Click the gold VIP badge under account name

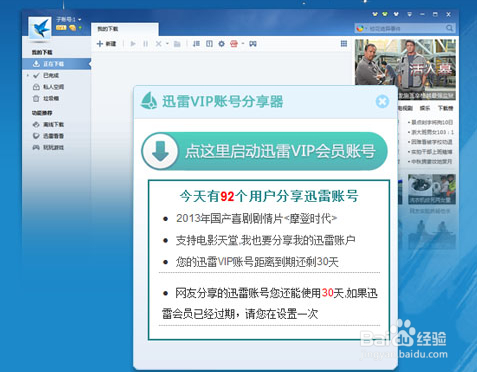point(61,28)
